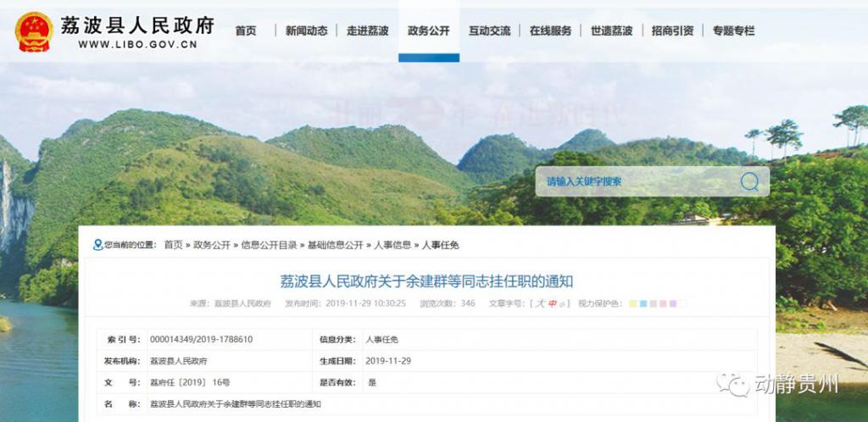
Task: Click the article title 关于余建群等同志挂任职的通知
Action: [x=426, y=281]
